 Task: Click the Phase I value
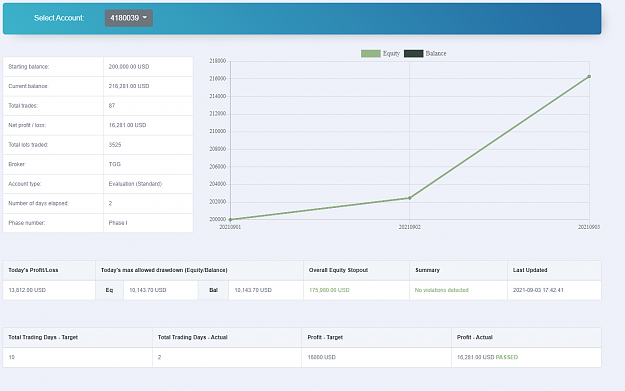(x=118, y=223)
